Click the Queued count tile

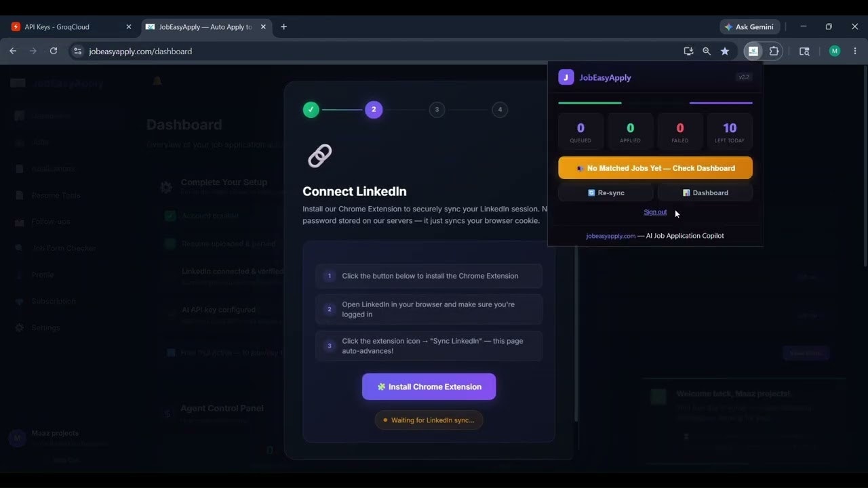pos(580,131)
